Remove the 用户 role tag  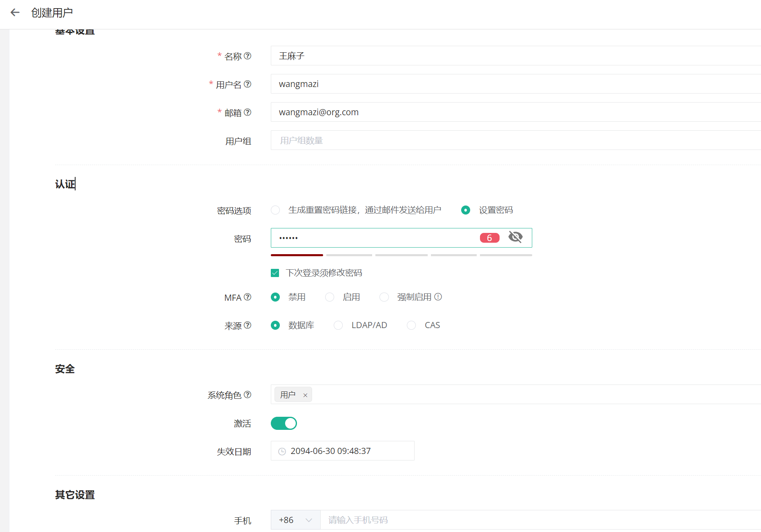pyautogui.click(x=305, y=395)
